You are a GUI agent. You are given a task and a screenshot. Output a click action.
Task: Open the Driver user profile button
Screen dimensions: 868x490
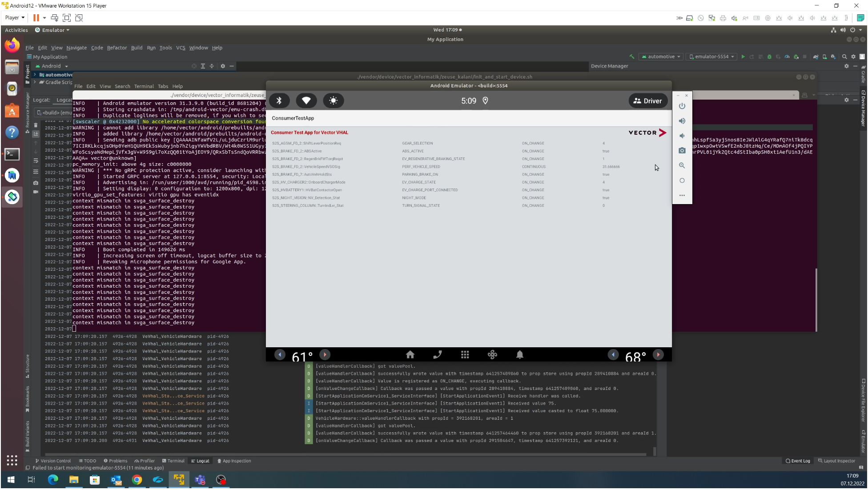[x=648, y=101]
